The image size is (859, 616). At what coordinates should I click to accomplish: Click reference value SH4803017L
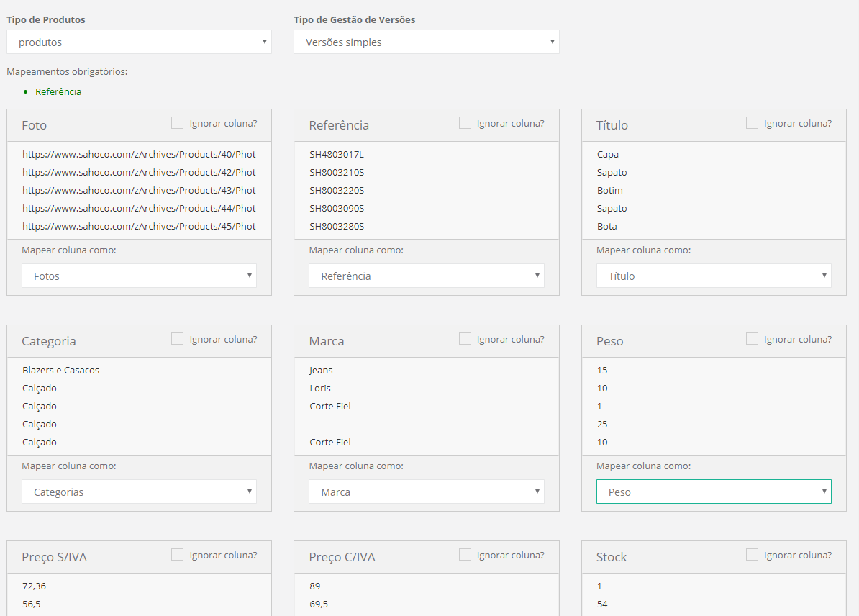337,155
